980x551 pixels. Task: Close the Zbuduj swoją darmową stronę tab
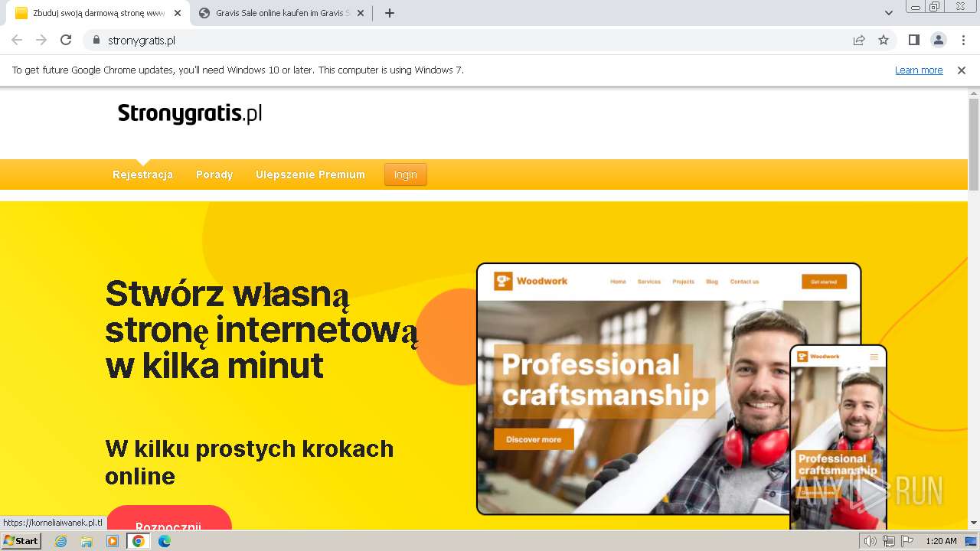[178, 13]
